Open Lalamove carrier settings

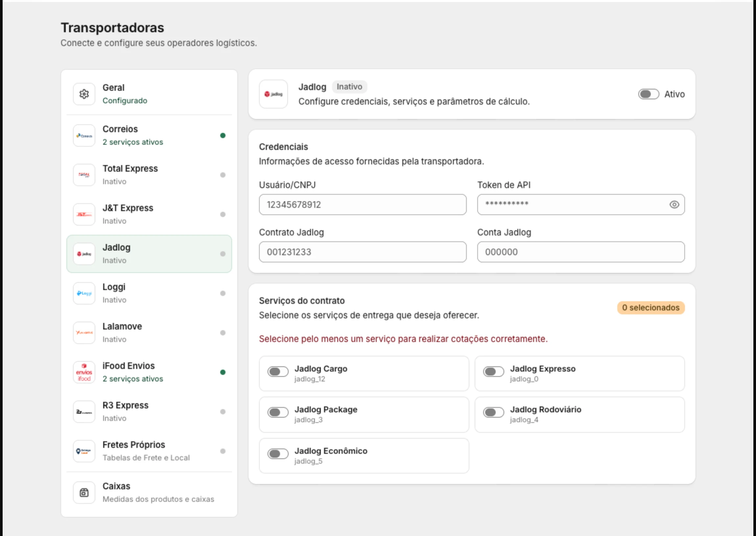point(149,333)
